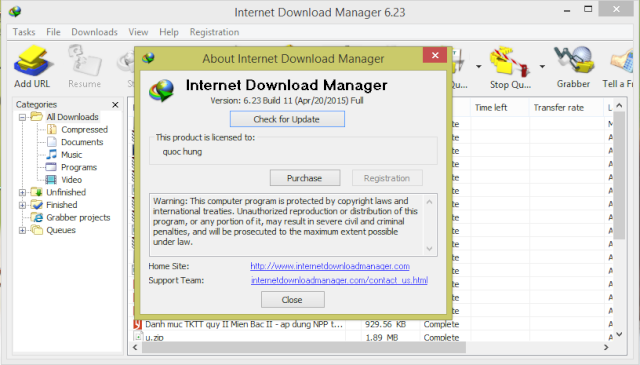Click the horizontal scrollbar left arrow
The image size is (640, 365).
135,347
